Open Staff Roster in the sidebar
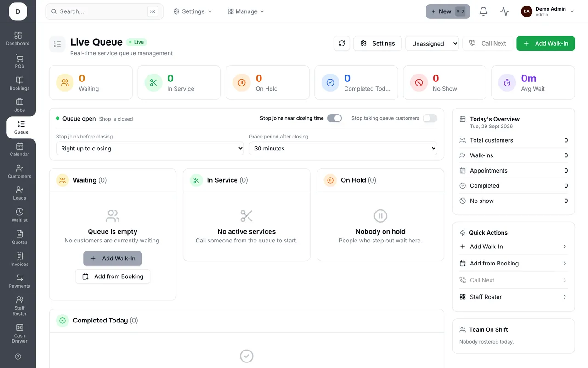Viewport: 588px width, 368px height. pyautogui.click(x=19, y=306)
